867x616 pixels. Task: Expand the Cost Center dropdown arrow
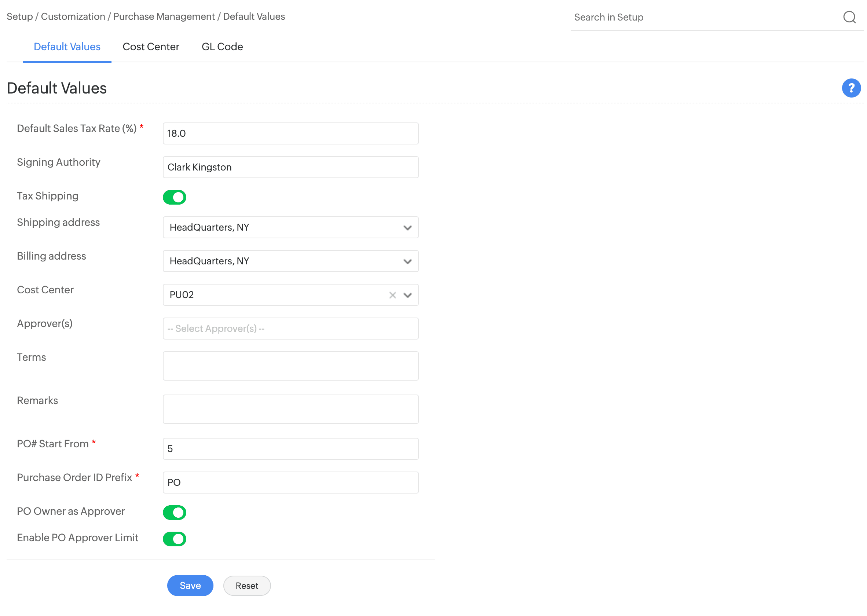(407, 295)
